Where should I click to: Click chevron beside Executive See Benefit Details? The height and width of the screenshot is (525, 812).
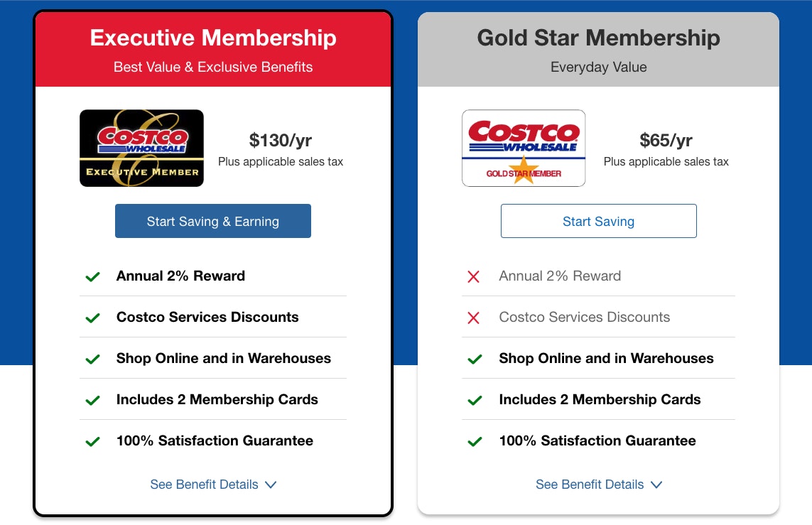[271, 485]
